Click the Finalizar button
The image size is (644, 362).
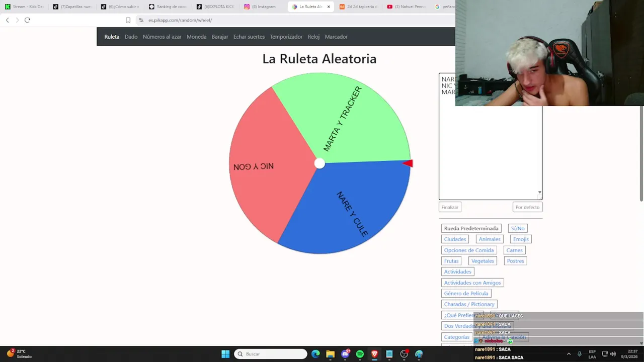point(450,207)
